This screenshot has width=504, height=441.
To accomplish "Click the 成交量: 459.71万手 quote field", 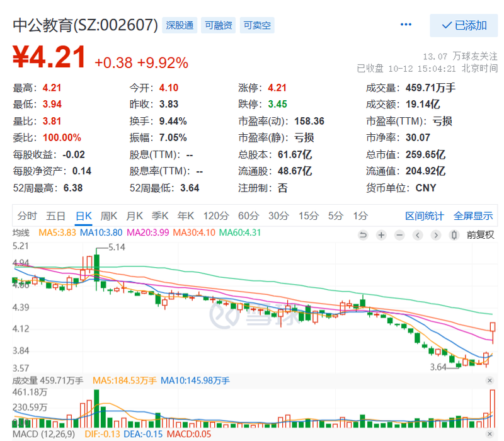I will pos(411,88).
